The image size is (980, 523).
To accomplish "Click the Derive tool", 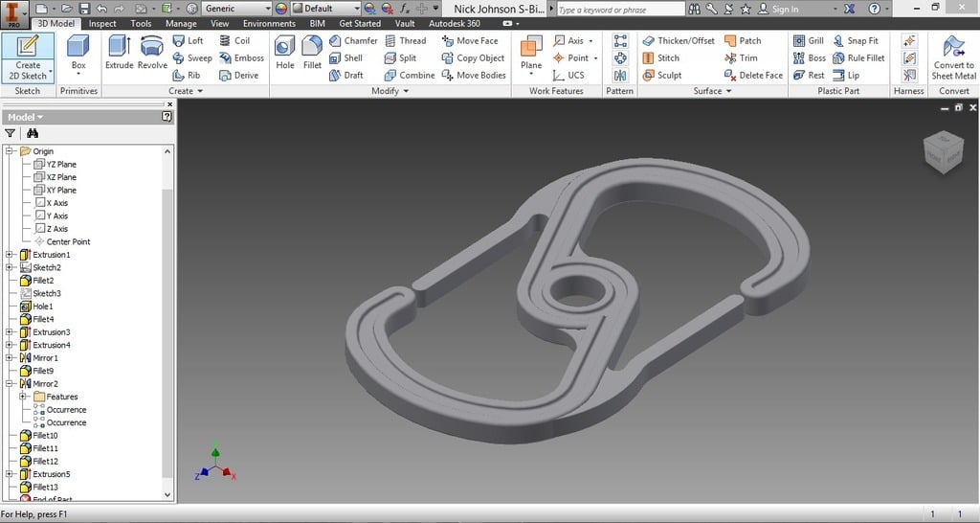I will coord(238,75).
